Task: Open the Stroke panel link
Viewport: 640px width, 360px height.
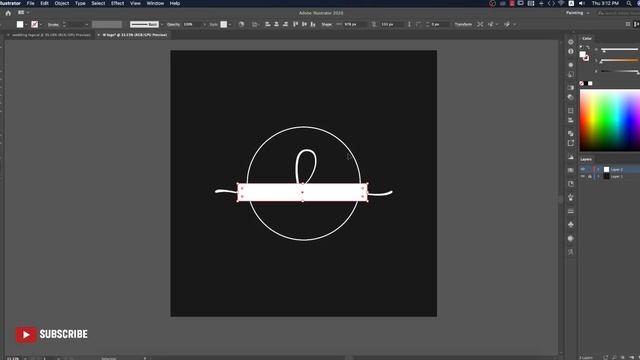Action: point(53,24)
